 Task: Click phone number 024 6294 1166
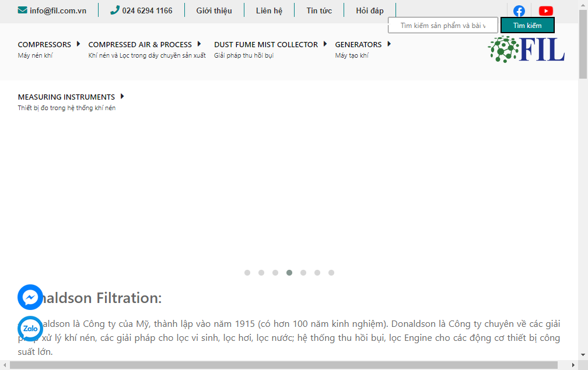tap(147, 10)
